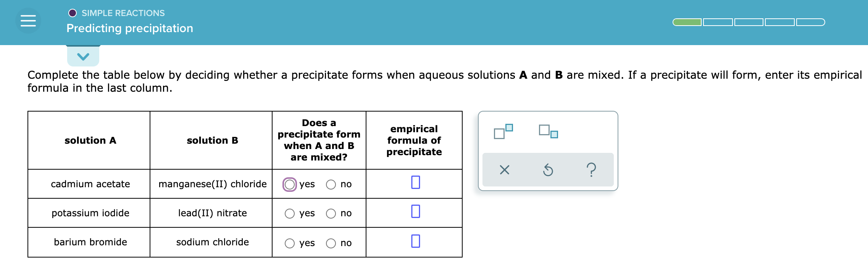Click the SIMPLE REACTIONS label

pyautogui.click(x=122, y=13)
